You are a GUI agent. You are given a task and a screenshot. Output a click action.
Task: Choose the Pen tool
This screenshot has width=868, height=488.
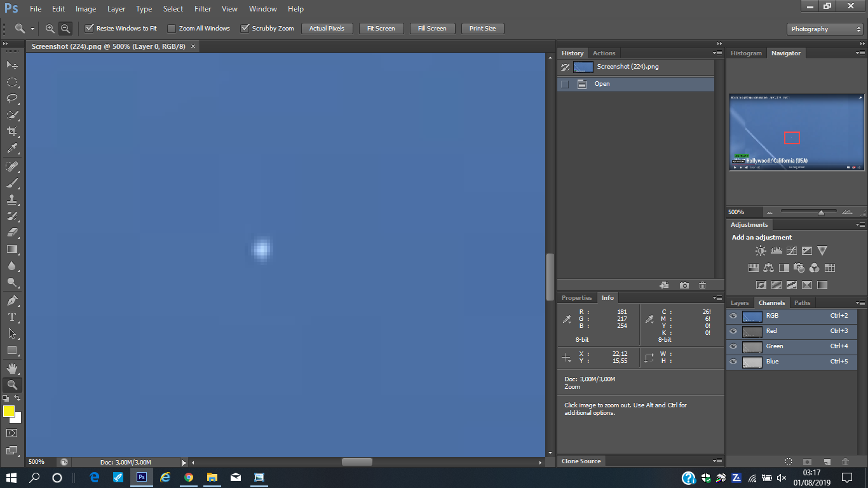coord(12,301)
